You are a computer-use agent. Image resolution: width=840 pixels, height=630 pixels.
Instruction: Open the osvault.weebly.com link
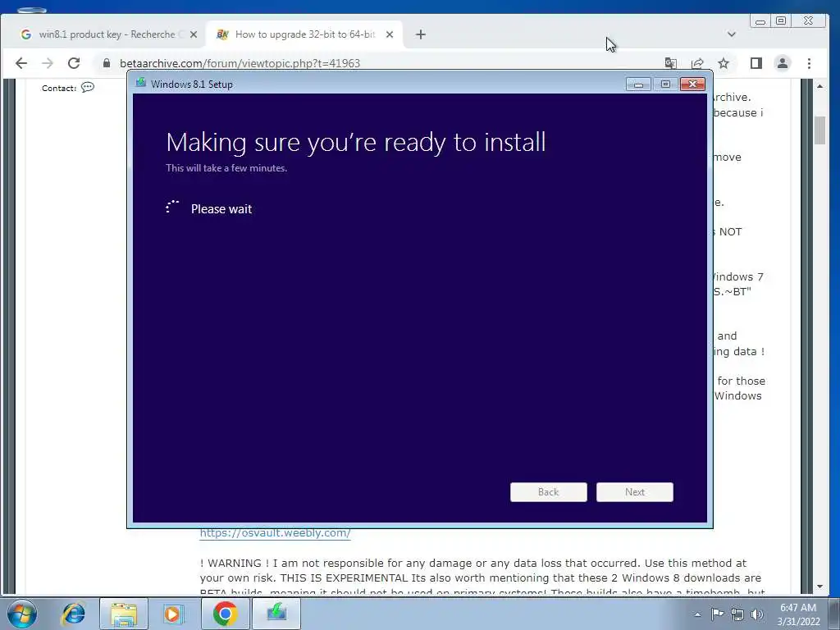(276, 533)
